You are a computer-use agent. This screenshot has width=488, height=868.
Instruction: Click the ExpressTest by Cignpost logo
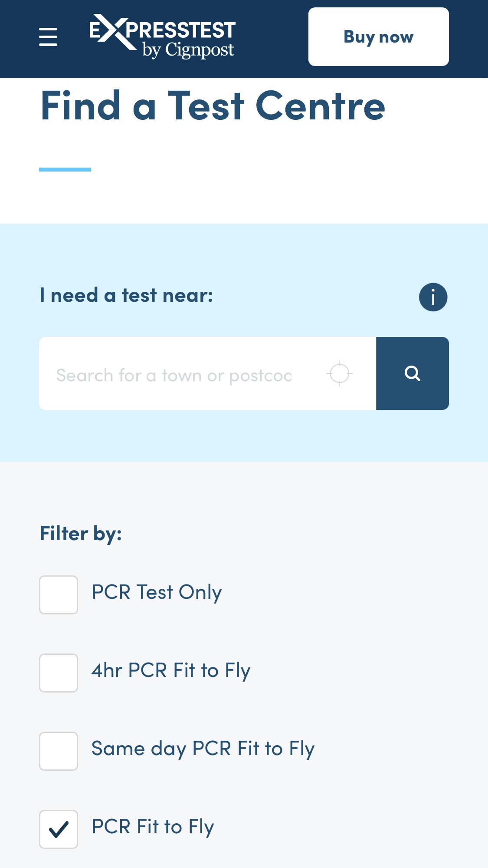pos(163,36)
